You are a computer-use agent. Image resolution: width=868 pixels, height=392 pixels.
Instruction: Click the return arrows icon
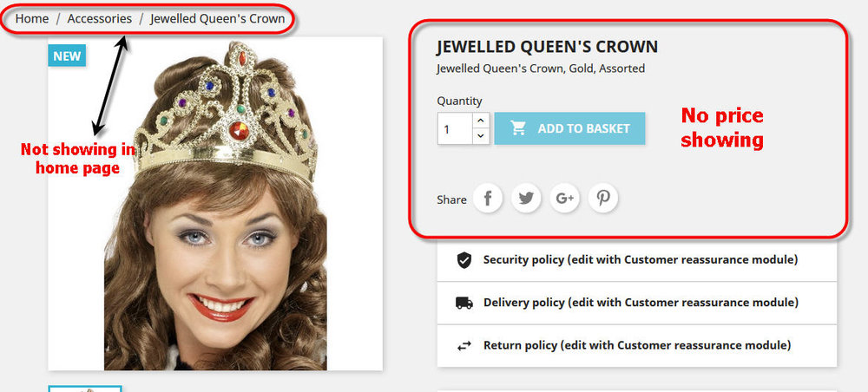tap(464, 346)
